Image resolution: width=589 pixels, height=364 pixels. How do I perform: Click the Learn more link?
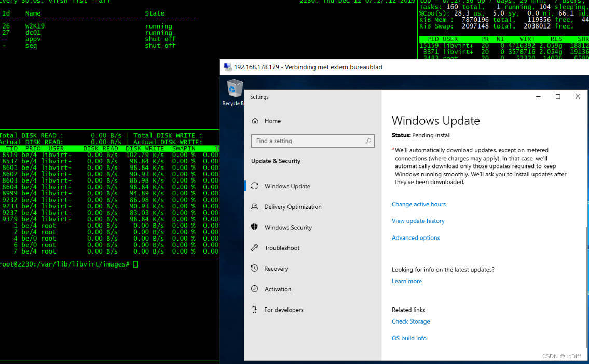pyautogui.click(x=406, y=281)
